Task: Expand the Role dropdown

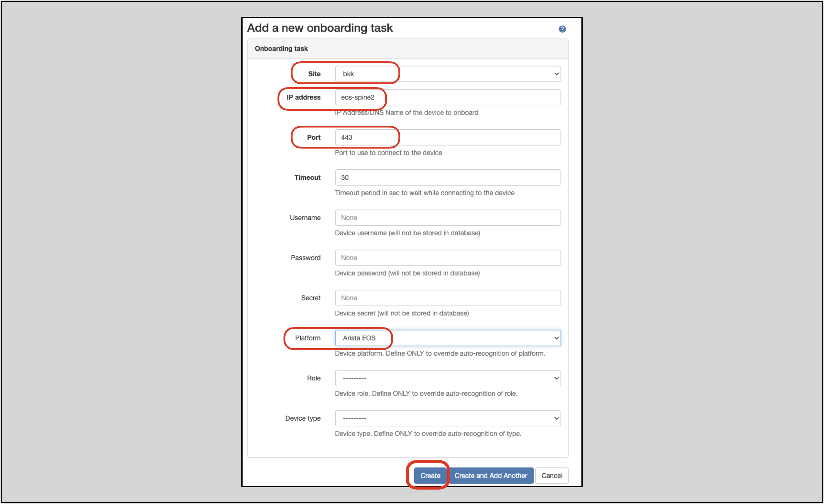Action: [x=448, y=378]
